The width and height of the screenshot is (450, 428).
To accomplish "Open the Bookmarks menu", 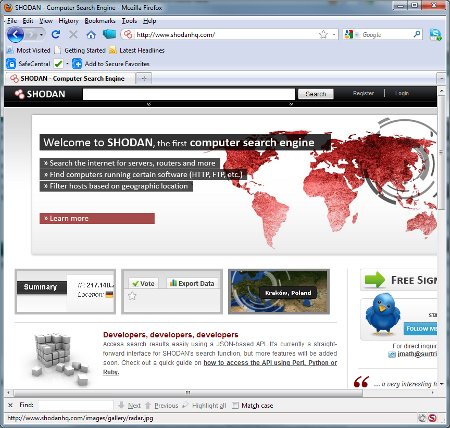I will (x=100, y=21).
